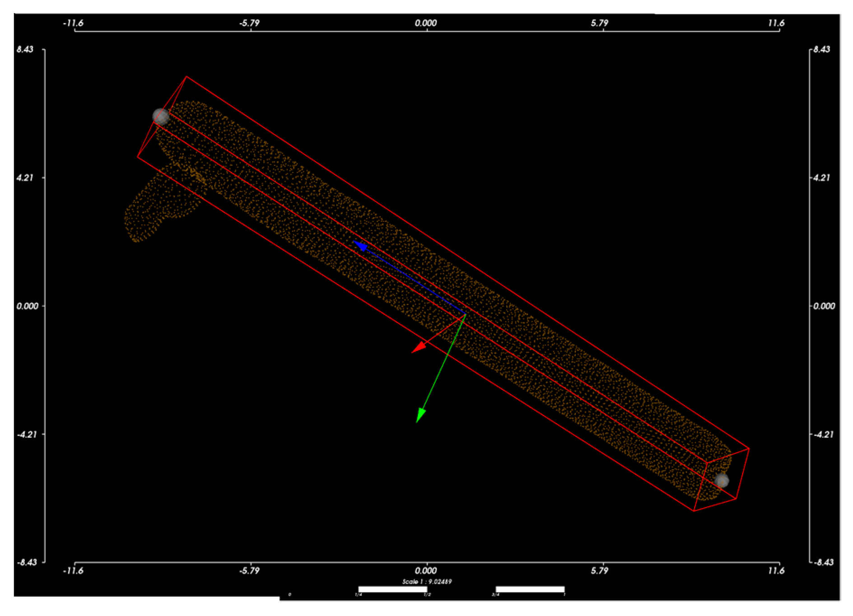Image resolution: width=853 pixels, height=616 pixels.
Task: Click the 0.000 label on the left ruler
Action: (28, 306)
